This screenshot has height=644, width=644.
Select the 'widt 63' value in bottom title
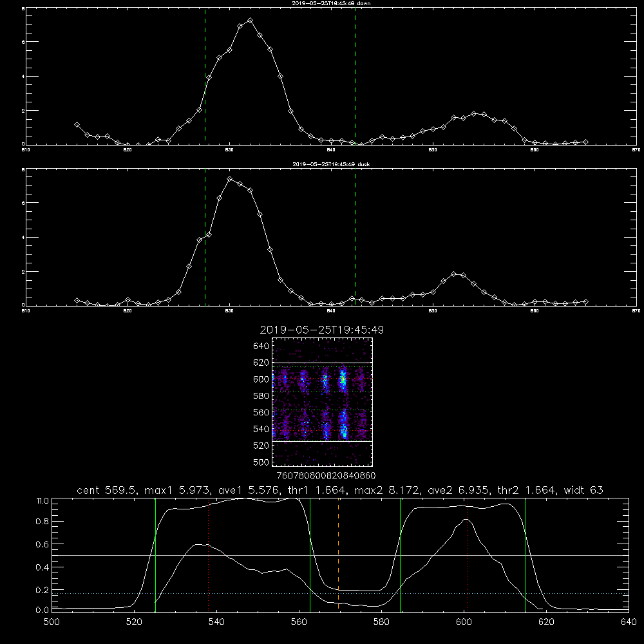[583, 490]
